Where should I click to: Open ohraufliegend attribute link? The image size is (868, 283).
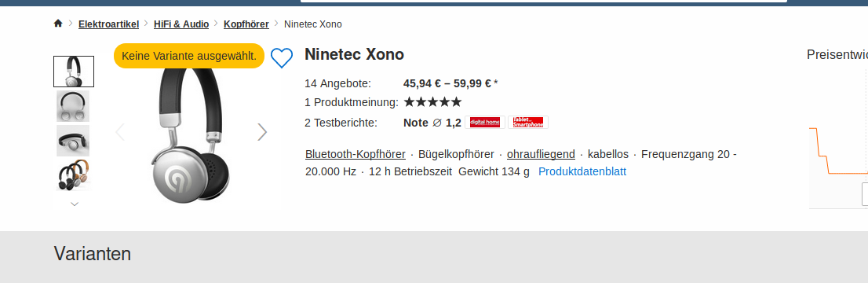(x=541, y=154)
